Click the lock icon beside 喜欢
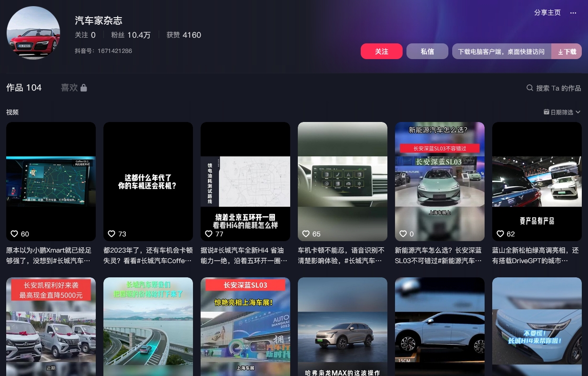 click(x=84, y=88)
